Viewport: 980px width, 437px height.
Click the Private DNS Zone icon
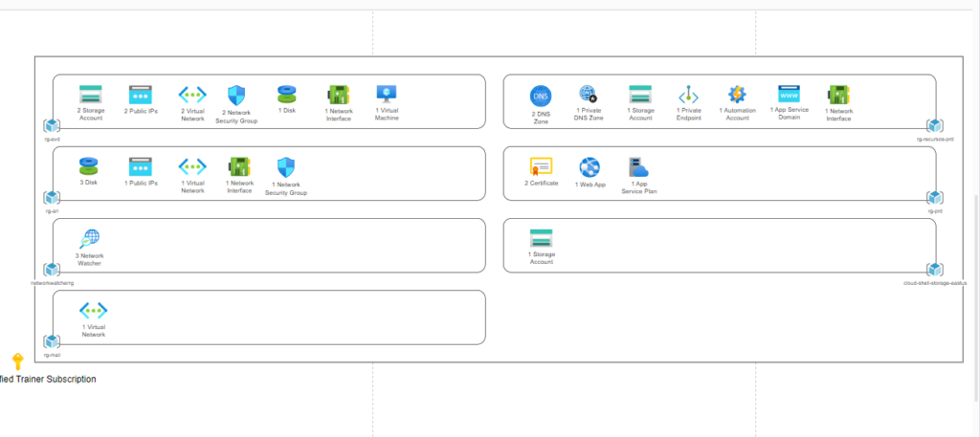coord(589,94)
